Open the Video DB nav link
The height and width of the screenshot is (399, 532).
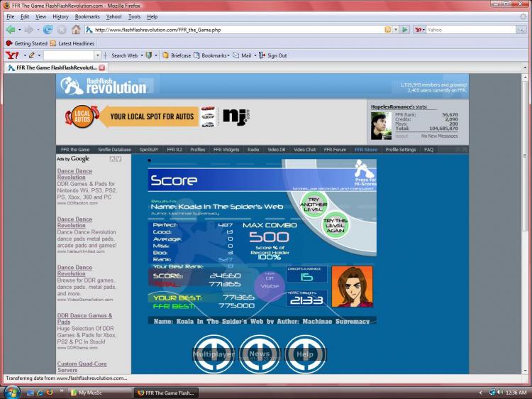click(x=277, y=149)
